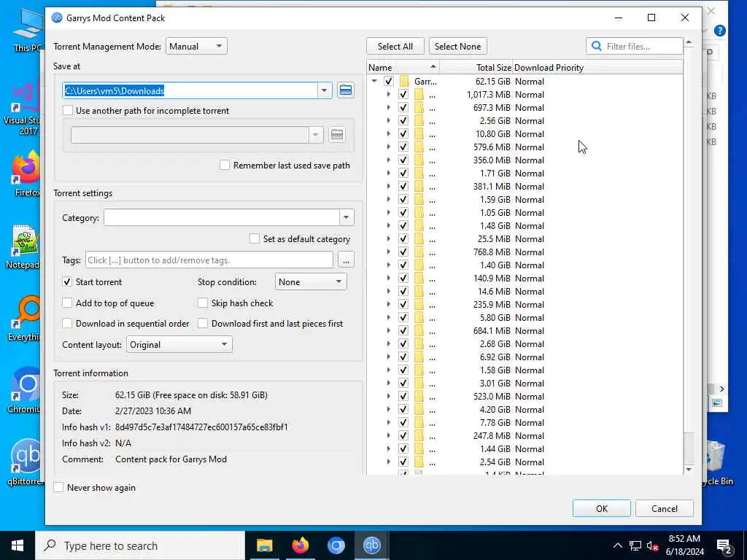Click the Cancel button
Image resolution: width=747 pixels, height=560 pixels.
coord(664,508)
